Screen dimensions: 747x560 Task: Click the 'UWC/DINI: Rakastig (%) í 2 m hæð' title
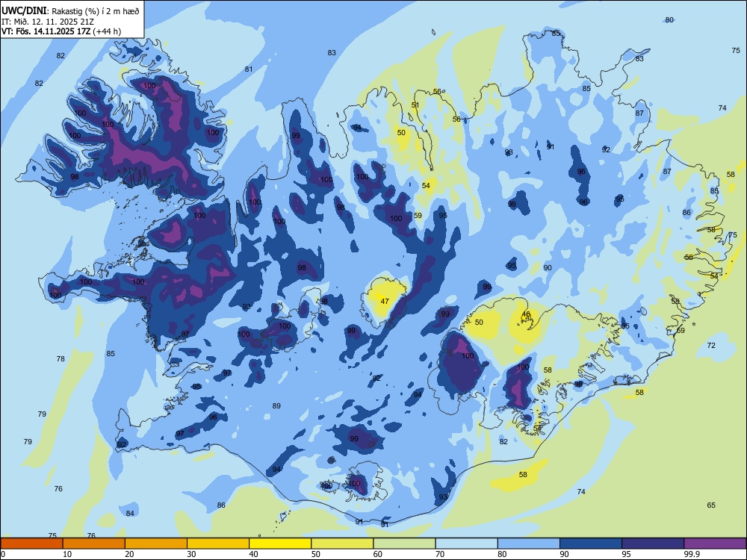click(x=70, y=10)
